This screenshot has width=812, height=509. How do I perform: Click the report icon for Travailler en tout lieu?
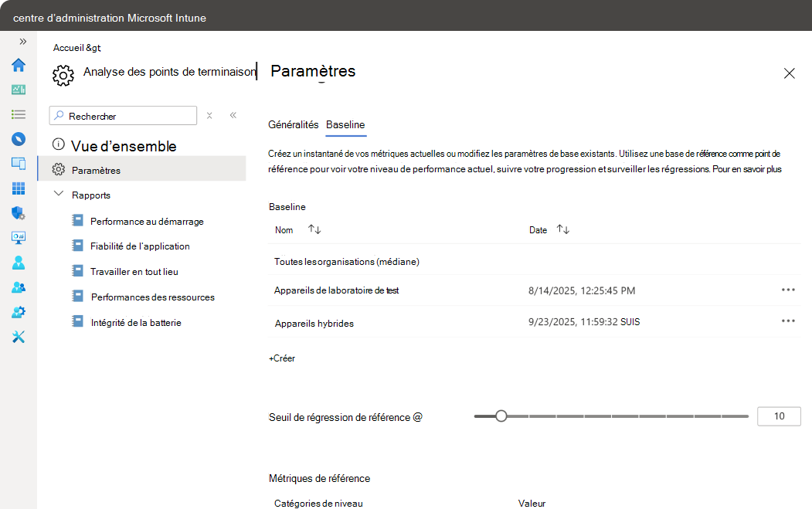point(77,271)
